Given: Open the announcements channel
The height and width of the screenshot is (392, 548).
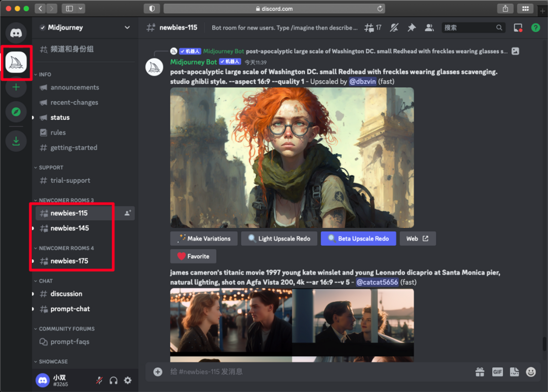Looking at the screenshot, I should click(75, 87).
